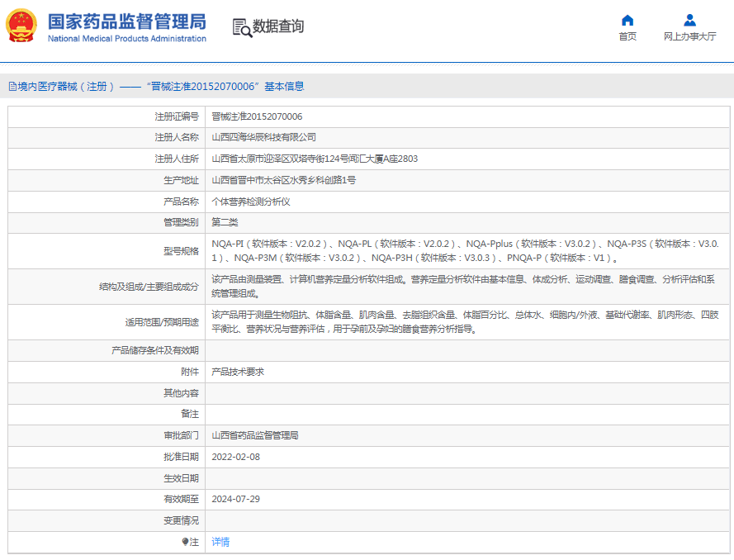Select management category 第二类

tap(225, 222)
